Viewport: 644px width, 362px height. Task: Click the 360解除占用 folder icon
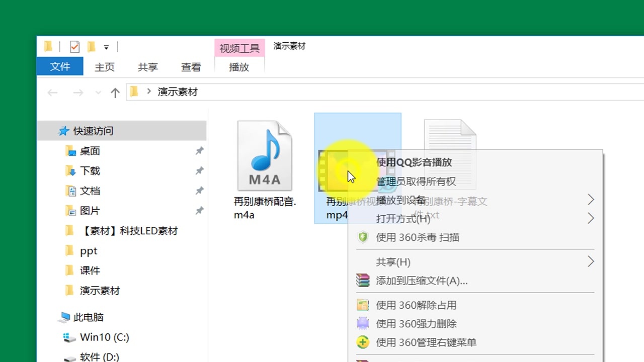[x=363, y=305]
